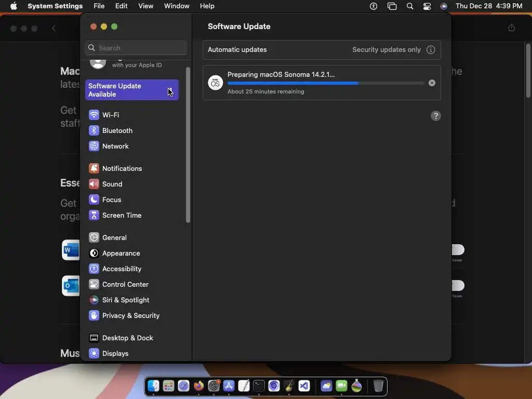Open Stage Manager menu bar icon
This screenshot has width=532, height=399.
point(392,6)
